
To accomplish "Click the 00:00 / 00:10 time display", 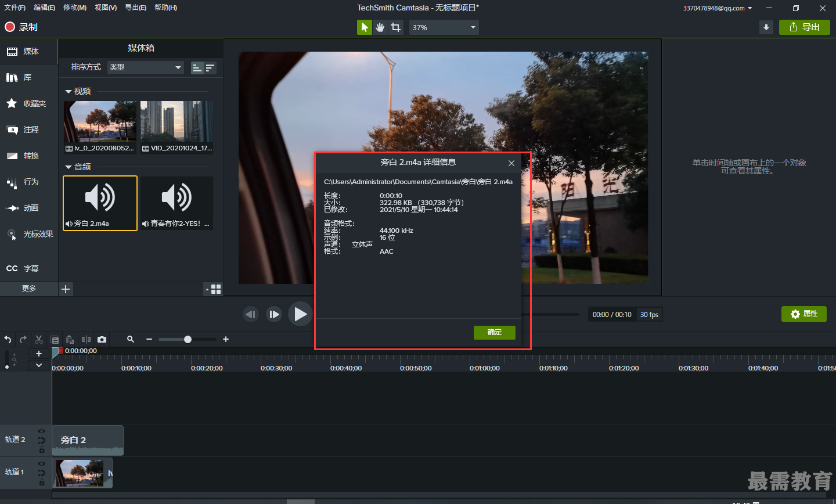I will (612, 315).
